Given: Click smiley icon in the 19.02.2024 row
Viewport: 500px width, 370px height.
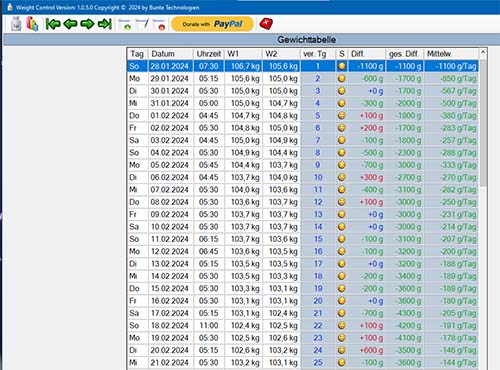Looking at the screenshot, I should pyautogui.click(x=341, y=338).
